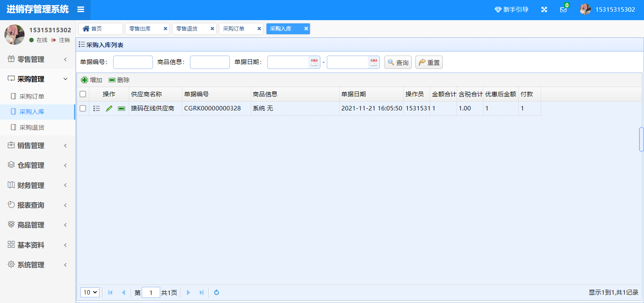
Task: Click the 增加 add button
Action: 92,80
